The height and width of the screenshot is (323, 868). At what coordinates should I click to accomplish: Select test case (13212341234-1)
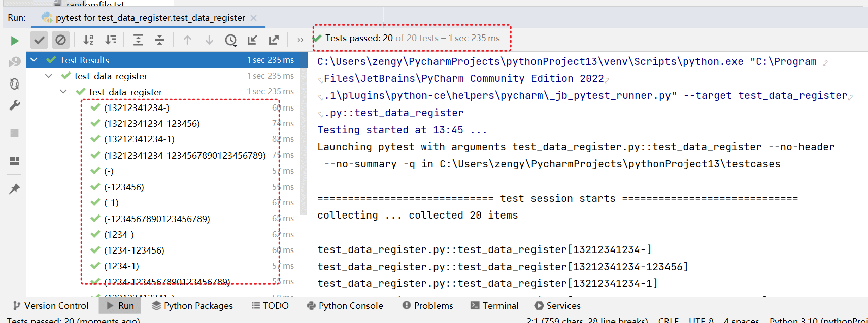click(x=139, y=139)
